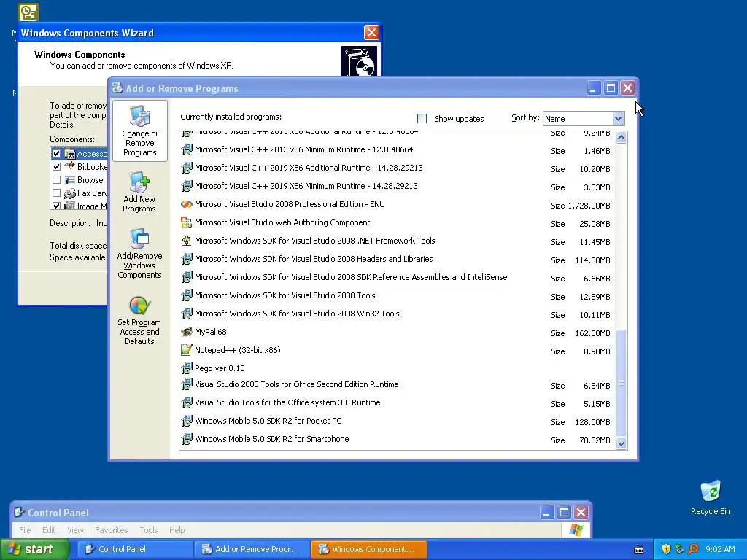747x560 pixels.
Task: Switch to Add or Remove Programs taskbar button
Action: [x=252, y=549]
